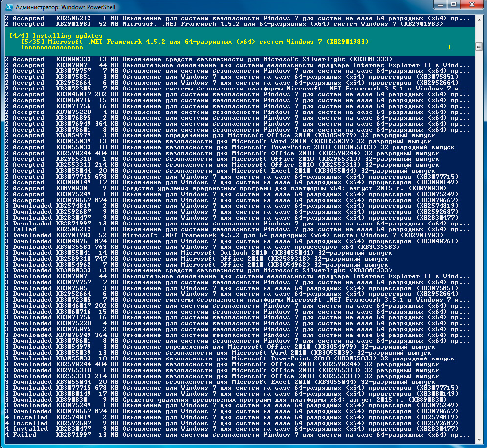
Task: Click the '[4/4] Installing updates' status line
Action: [x=56, y=36]
